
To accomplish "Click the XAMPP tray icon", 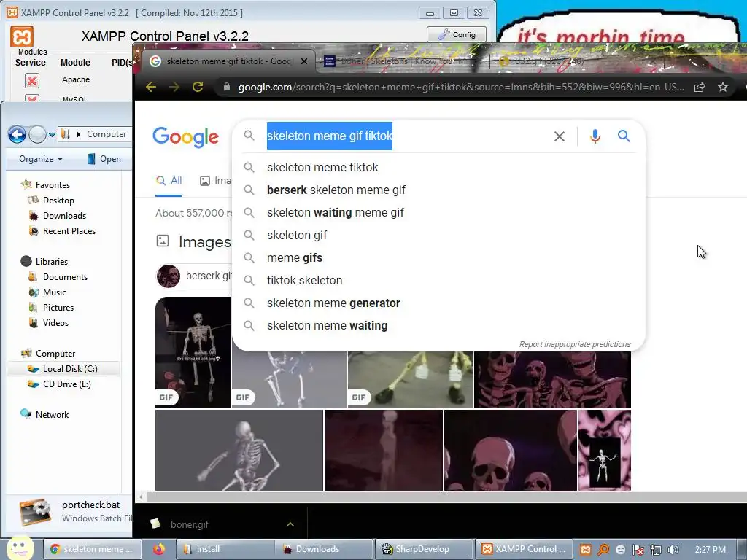I will click(586, 550).
